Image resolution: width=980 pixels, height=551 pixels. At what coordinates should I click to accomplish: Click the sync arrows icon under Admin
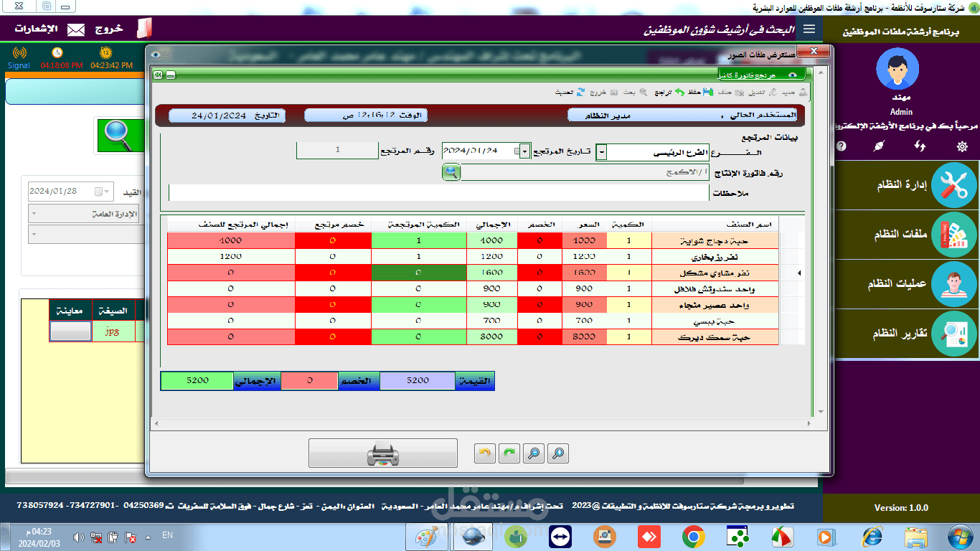(920, 146)
